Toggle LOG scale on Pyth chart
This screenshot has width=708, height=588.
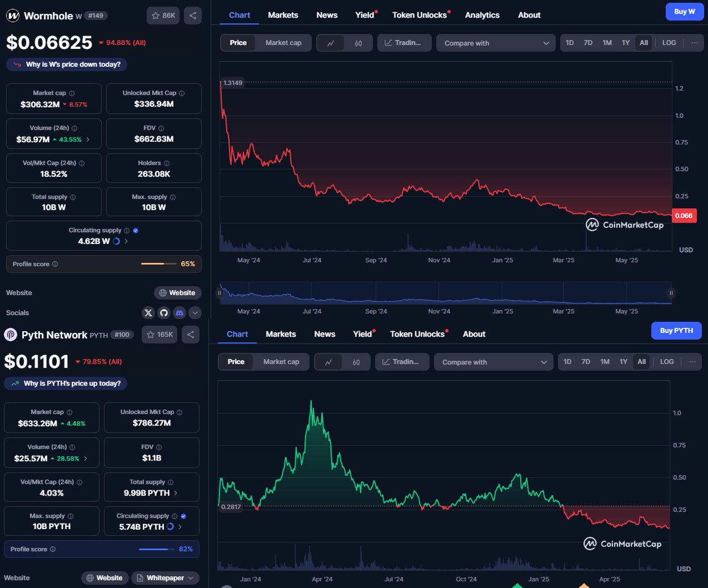click(x=667, y=362)
